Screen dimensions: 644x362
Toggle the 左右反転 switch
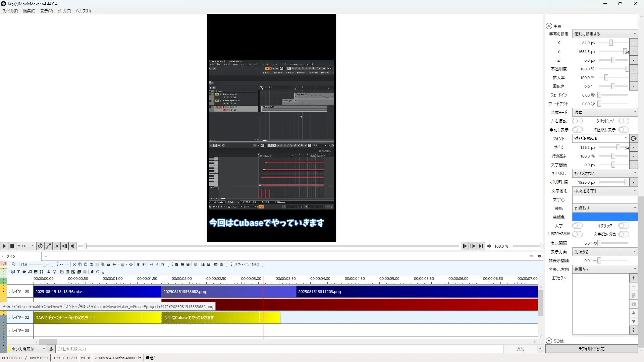pos(577,121)
